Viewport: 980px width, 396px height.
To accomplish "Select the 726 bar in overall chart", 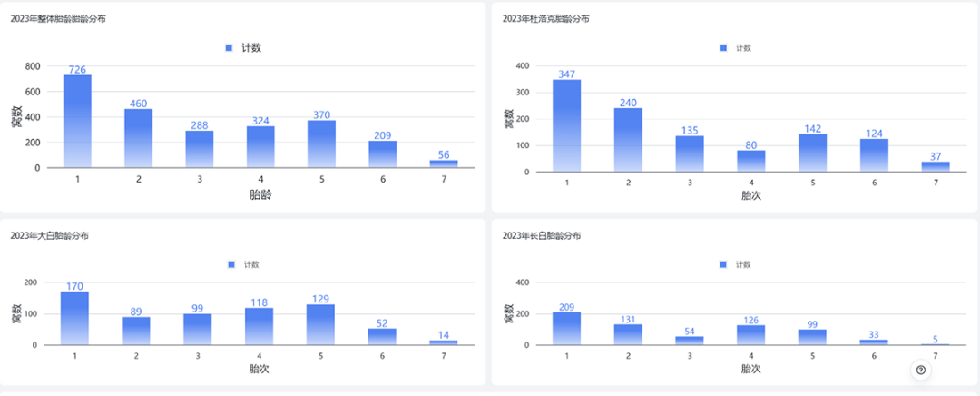I will click(x=77, y=121).
